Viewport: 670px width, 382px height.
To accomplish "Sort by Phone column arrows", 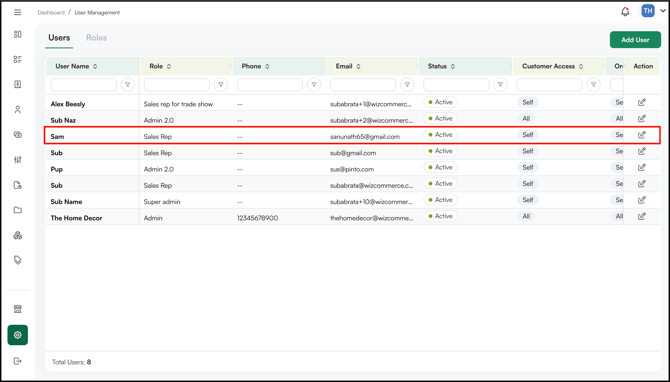I will (267, 66).
